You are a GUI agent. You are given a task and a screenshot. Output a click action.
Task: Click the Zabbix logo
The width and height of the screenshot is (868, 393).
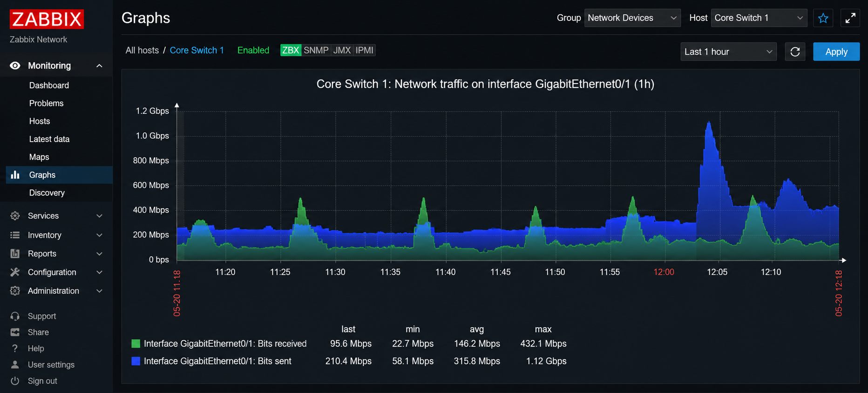(47, 19)
